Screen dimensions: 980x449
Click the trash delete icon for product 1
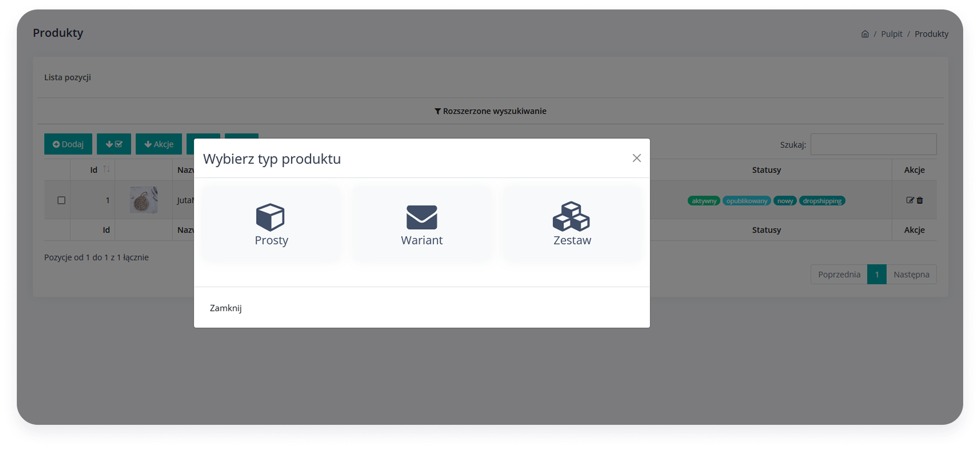[x=920, y=200]
